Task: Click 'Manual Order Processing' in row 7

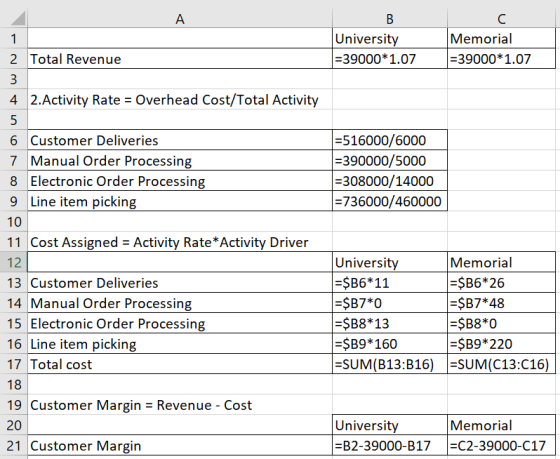Action: tap(180, 161)
